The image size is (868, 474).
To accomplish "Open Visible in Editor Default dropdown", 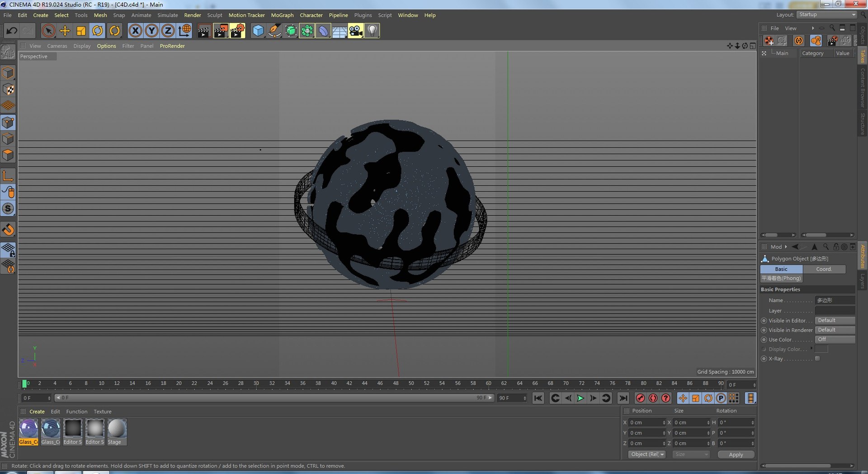I will pos(835,320).
